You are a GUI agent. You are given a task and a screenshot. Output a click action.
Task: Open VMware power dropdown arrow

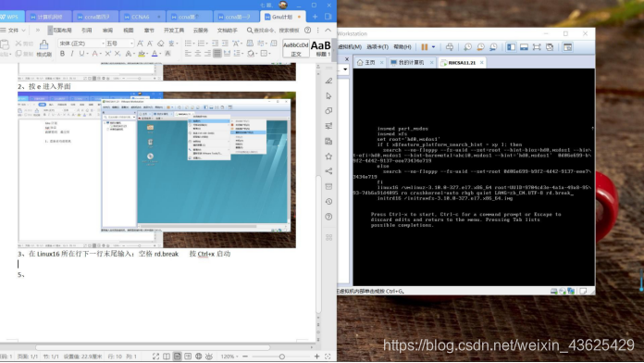click(433, 47)
